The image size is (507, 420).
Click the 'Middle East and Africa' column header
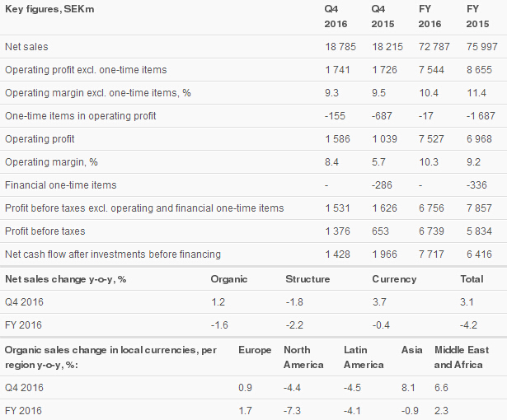point(462,357)
